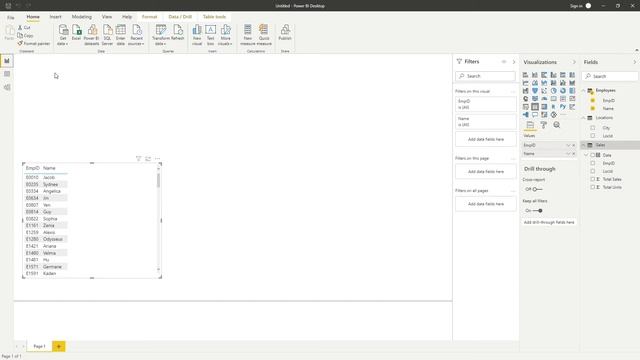This screenshot has width=640, height=360.
Task: Select the Map visualization
Action: (525, 99)
